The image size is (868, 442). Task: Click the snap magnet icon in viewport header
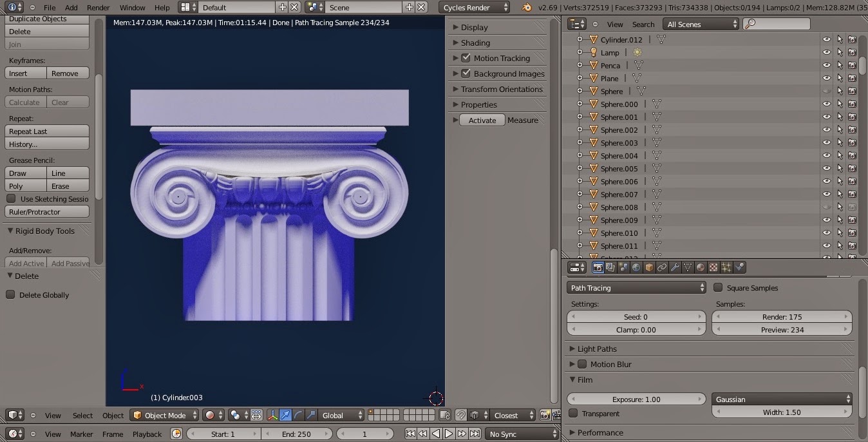point(461,416)
